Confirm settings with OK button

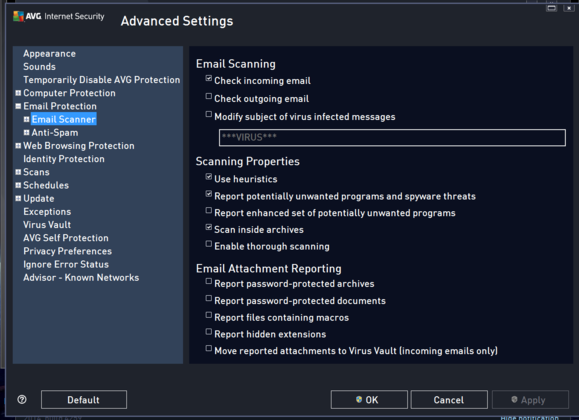tap(369, 400)
